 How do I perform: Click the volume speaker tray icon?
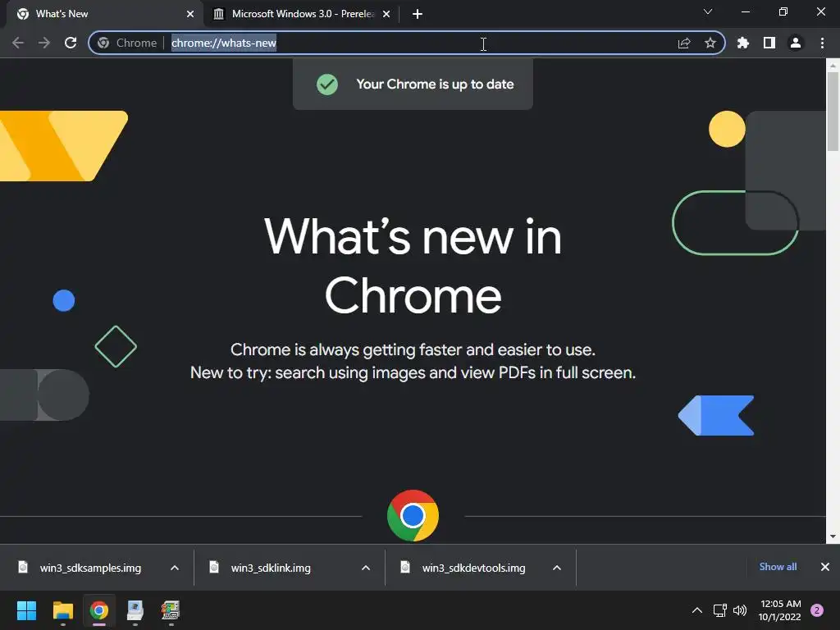click(740, 610)
